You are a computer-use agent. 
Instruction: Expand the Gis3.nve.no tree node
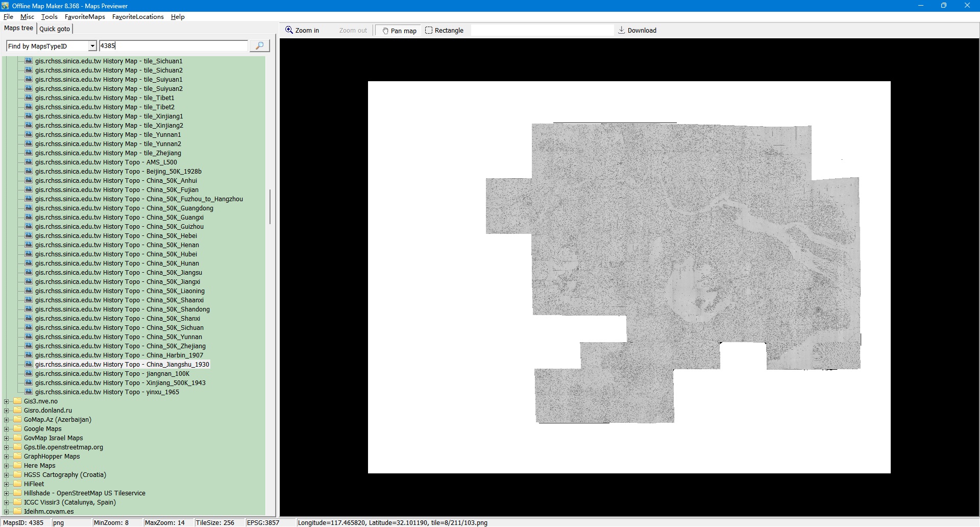(7, 401)
